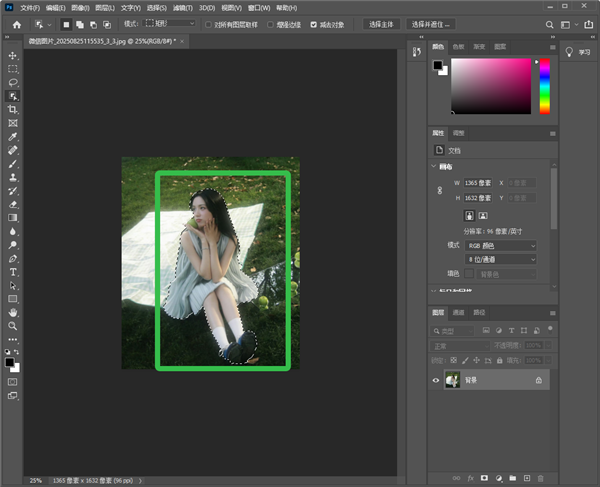This screenshot has width=600, height=487.
Task: Activate the Zoom tool in toolbar
Action: tap(13, 325)
